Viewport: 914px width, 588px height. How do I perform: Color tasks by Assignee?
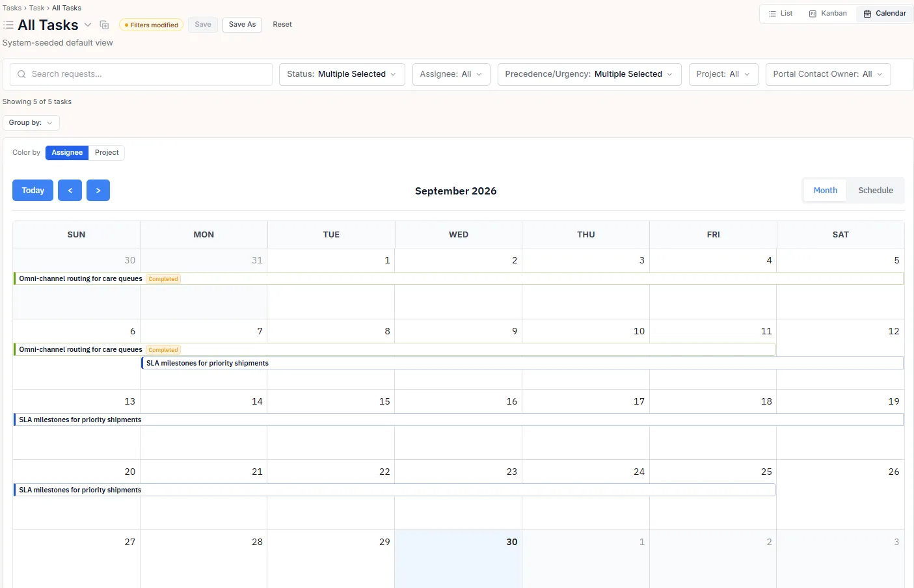[67, 153]
